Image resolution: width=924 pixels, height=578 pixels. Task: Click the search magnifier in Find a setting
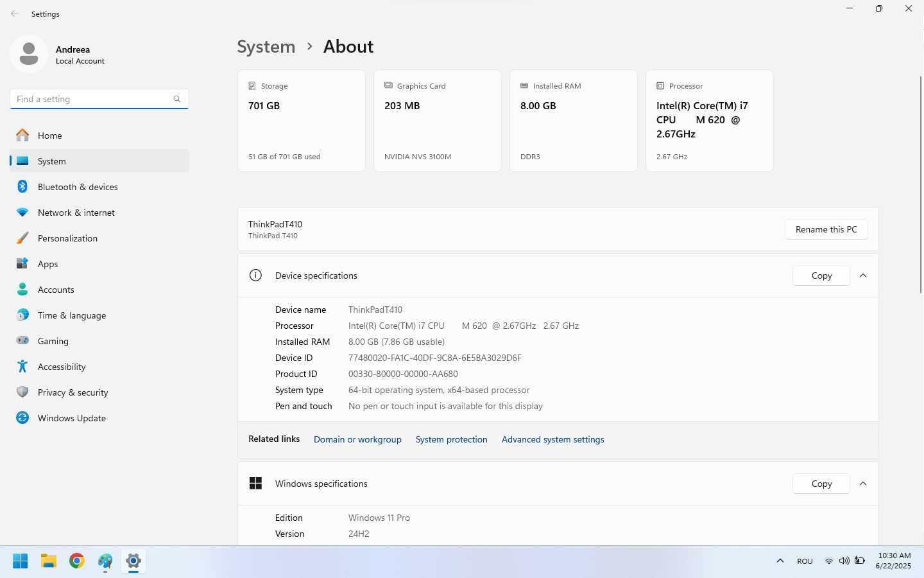[177, 99]
